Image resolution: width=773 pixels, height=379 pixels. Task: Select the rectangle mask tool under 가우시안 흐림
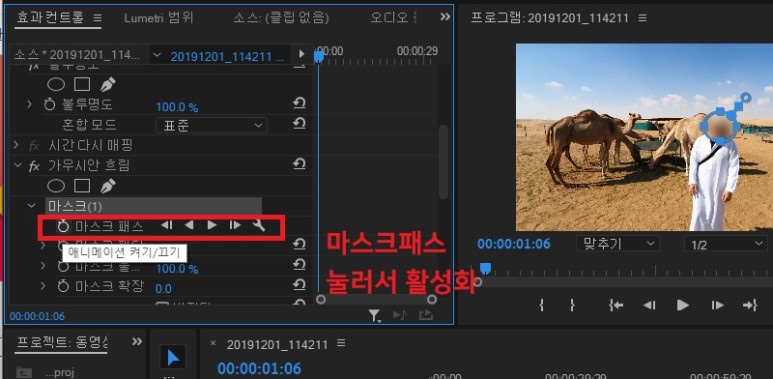[x=82, y=186]
